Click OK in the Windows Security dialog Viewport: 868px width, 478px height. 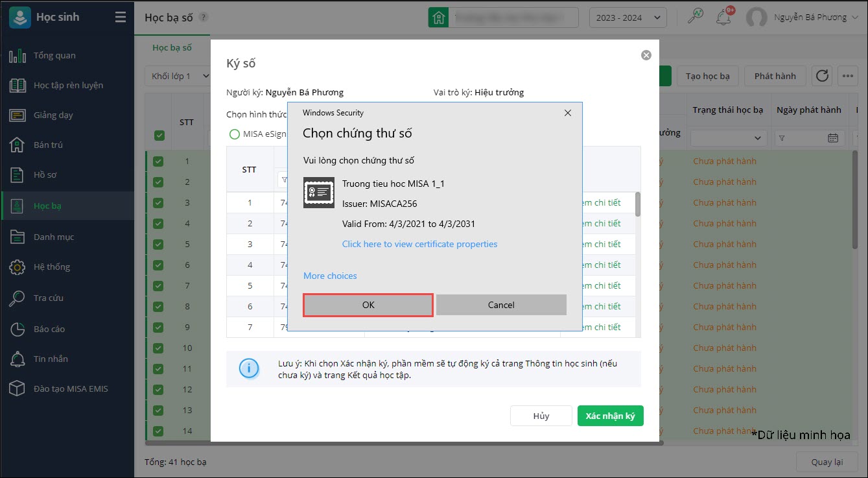click(x=368, y=305)
